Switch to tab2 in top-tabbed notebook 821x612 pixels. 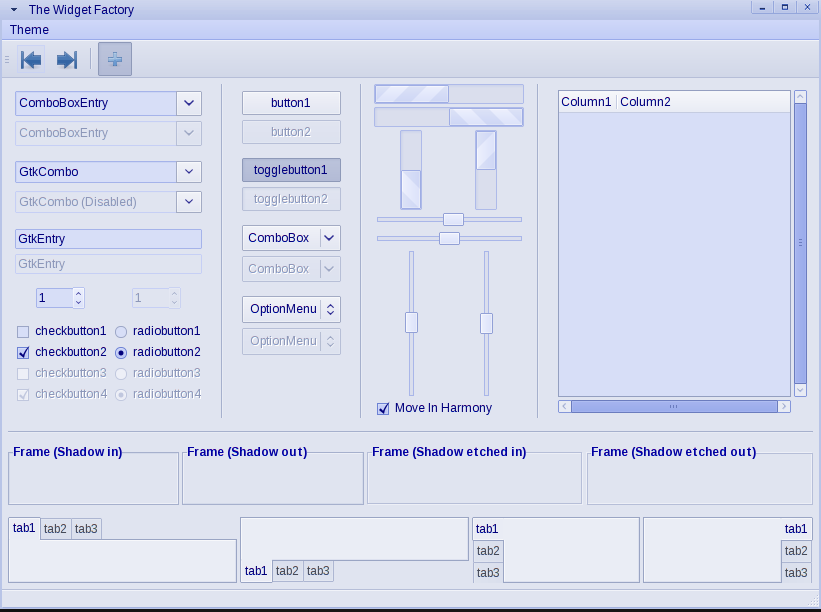coord(55,529)
